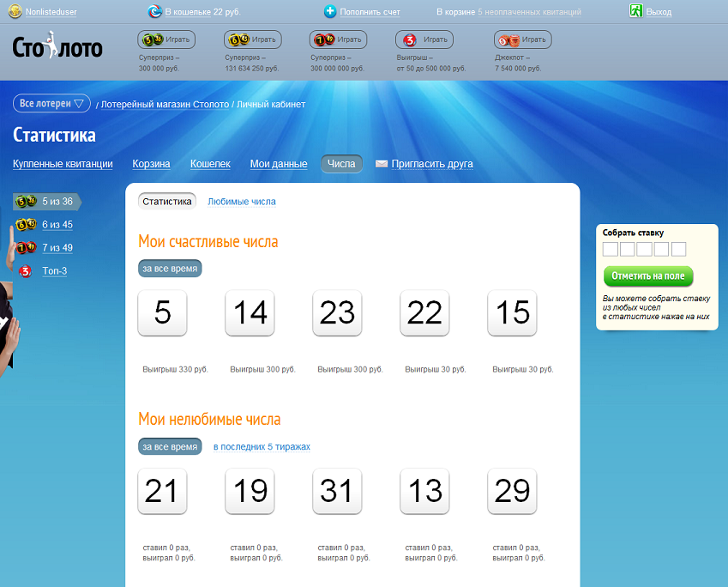Select the Топ-3 lottery ball icon in sidebar

pyautogui.click(x=25, y=271)
